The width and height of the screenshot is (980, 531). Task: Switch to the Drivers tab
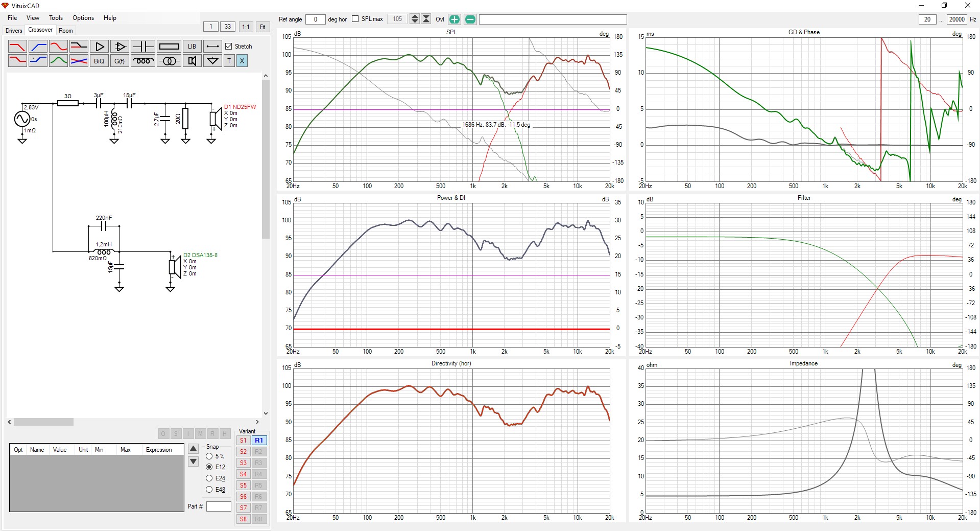tap(14, 31)
